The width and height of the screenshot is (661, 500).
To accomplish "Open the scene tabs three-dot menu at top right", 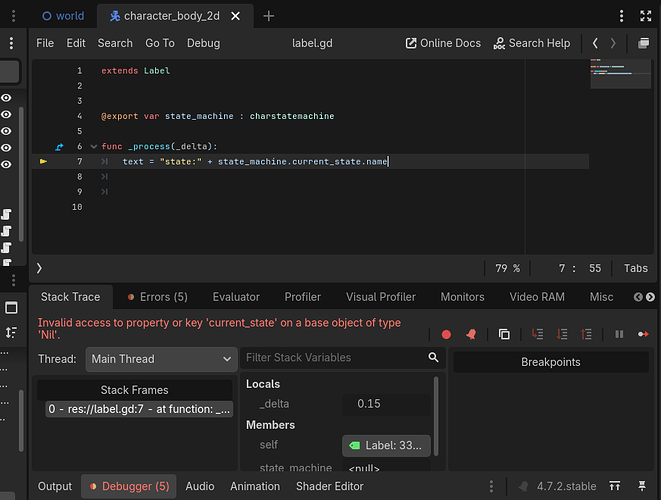I will (x=621, y=16).
